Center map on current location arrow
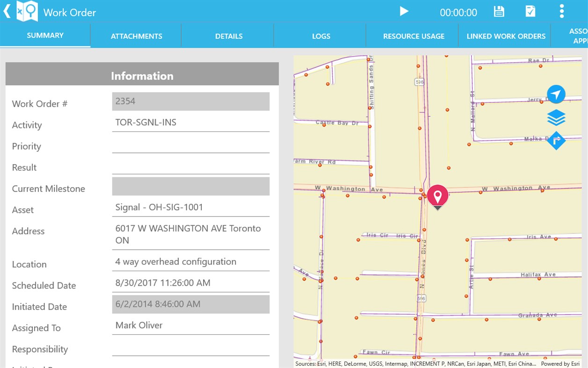The image size is (588, 368). (x=556, y=94)
